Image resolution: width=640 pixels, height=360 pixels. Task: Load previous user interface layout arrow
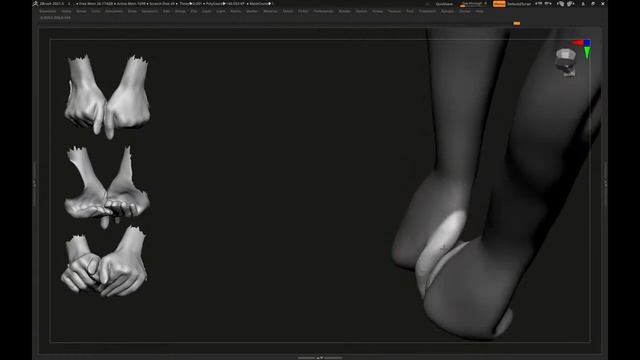click(538, 4)
